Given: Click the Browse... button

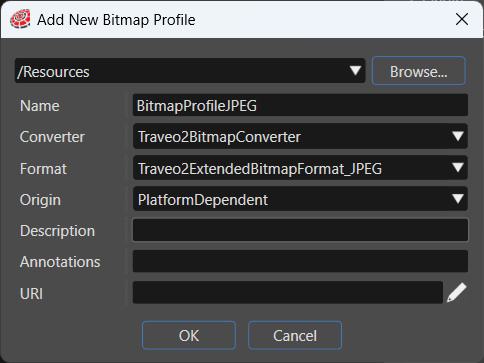Looking at the screenshot, I should click(x=419, y=71).
